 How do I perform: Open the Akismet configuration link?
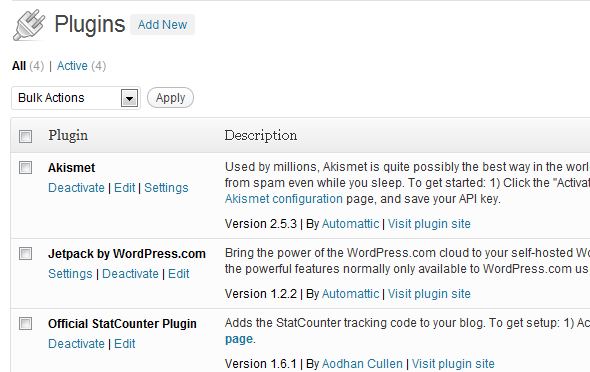[284, 199]
